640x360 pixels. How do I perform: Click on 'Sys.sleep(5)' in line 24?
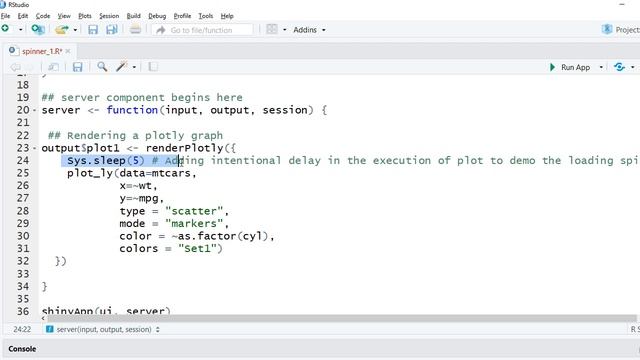point(106,160)
